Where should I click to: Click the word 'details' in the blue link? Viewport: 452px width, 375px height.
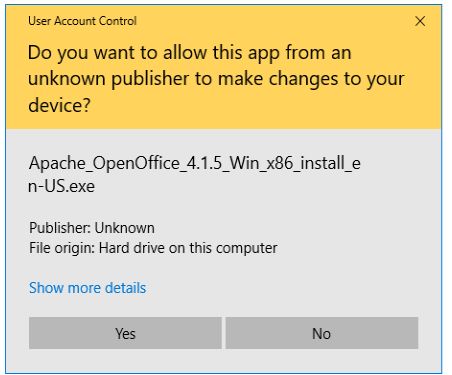pyautogui.click(x=126, y=288)
